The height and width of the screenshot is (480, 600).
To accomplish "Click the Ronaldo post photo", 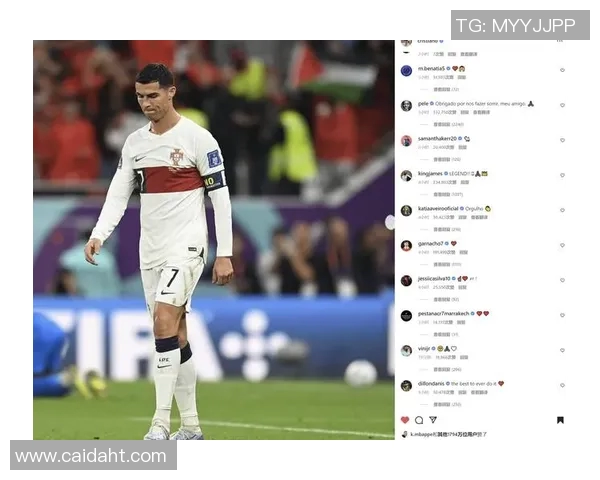I will click(x=214, y=240).
